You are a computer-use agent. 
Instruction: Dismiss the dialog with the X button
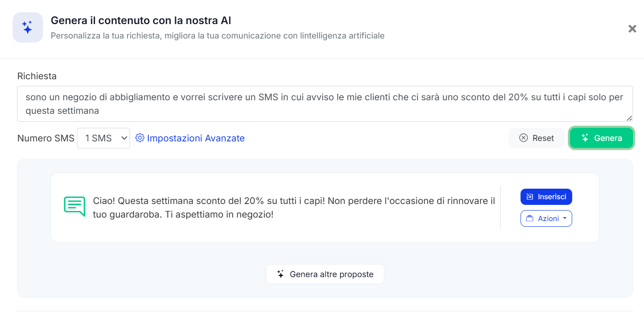point(632,28)
